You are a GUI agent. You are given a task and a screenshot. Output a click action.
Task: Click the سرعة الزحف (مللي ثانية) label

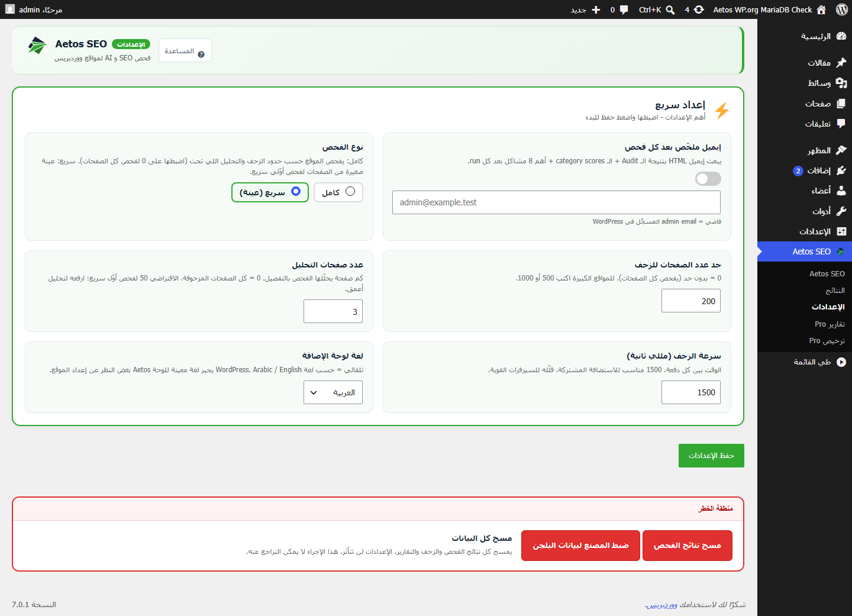[674, 356]
